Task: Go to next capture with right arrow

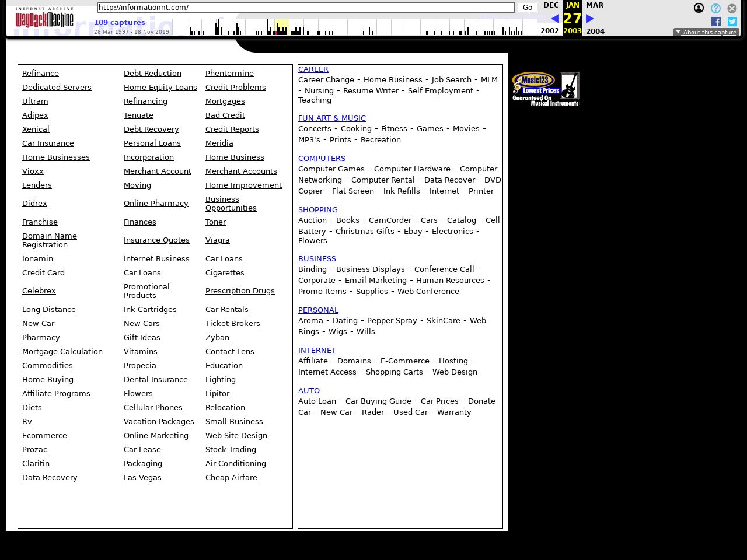Action: [x=590, y=19]
